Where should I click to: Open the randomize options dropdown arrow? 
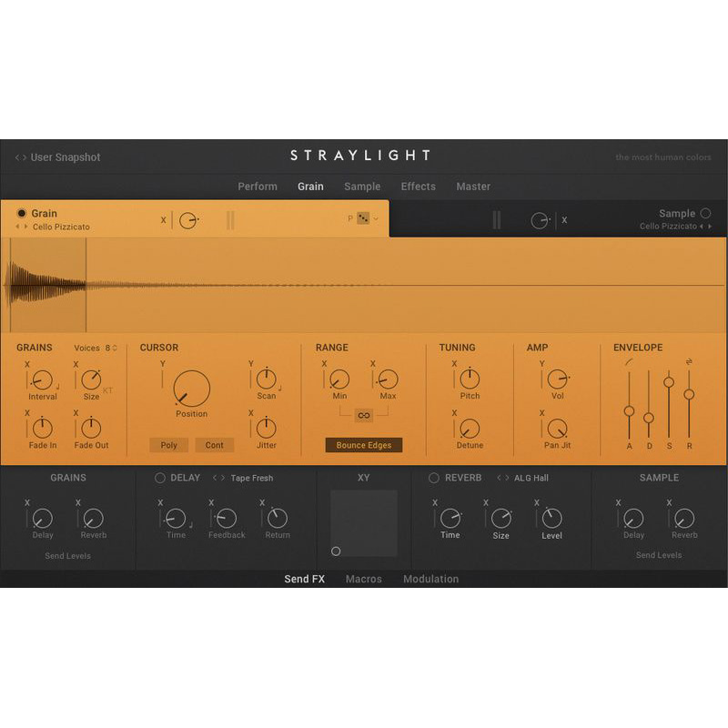376,218
